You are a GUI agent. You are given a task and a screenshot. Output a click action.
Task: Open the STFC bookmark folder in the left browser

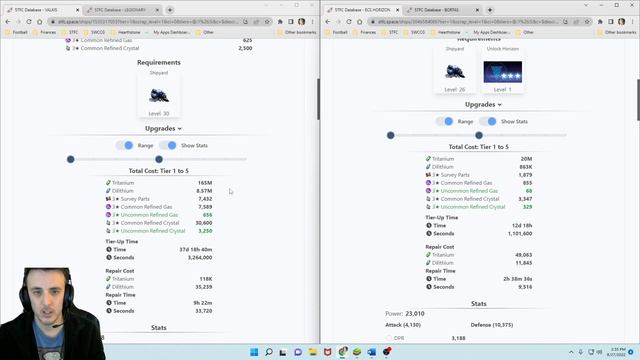70,32
